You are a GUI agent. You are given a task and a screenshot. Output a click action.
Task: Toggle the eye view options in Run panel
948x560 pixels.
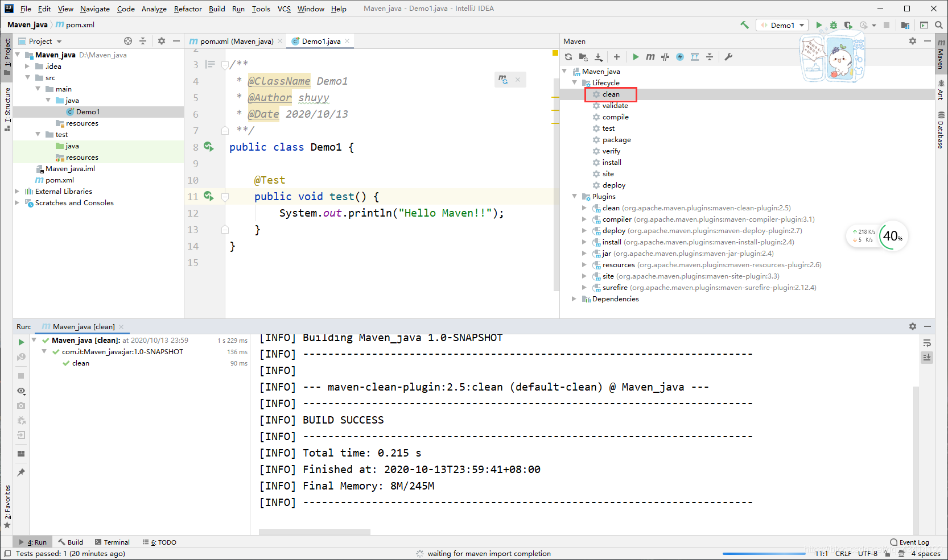[21, 391]
